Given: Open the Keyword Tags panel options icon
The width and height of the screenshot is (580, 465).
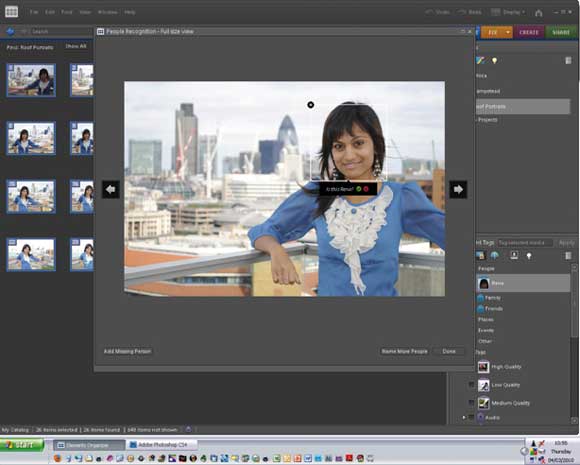Looking at the screenshot, I should click(569, 255).
